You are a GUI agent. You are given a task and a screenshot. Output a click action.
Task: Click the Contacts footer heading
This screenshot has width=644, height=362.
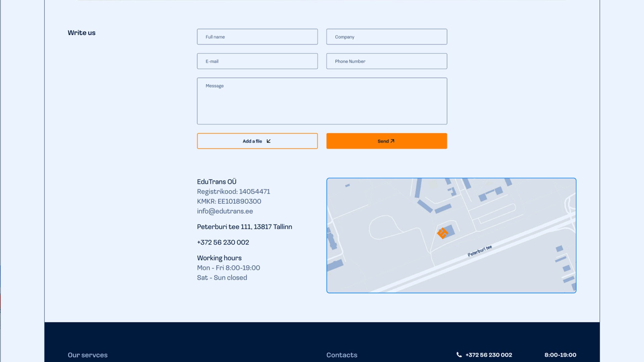click(x=341, y=355)
